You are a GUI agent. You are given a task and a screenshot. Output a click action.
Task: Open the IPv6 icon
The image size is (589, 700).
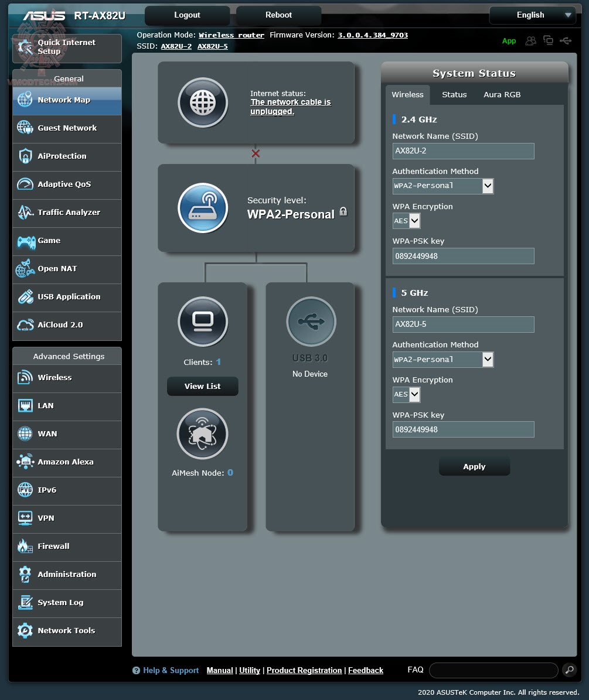tap(25, 490)
